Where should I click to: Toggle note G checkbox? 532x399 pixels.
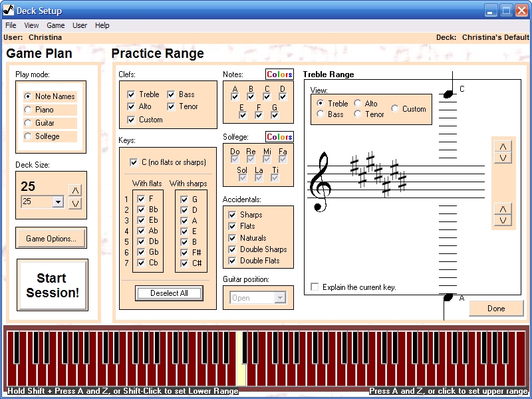coord(275,115)
